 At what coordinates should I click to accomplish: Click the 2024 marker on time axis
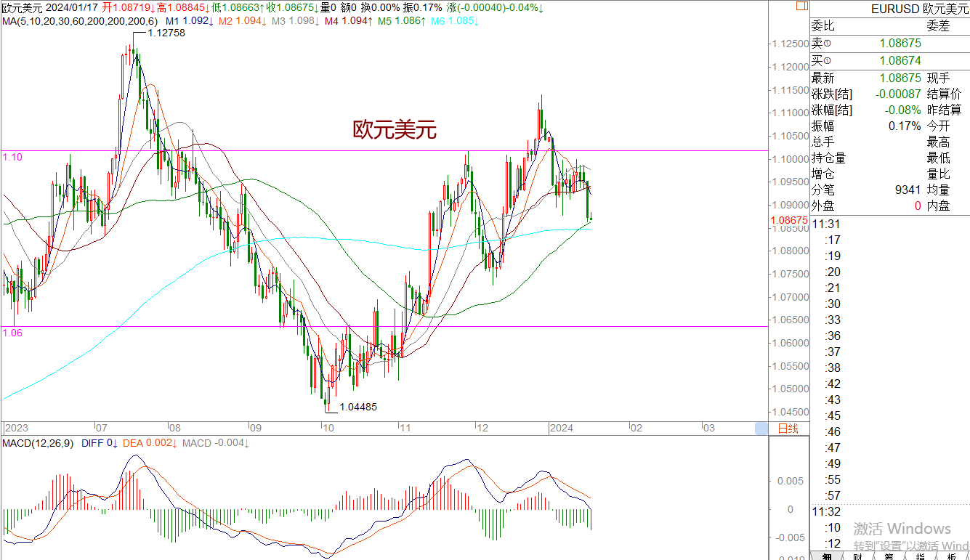(x=562, y=428)
